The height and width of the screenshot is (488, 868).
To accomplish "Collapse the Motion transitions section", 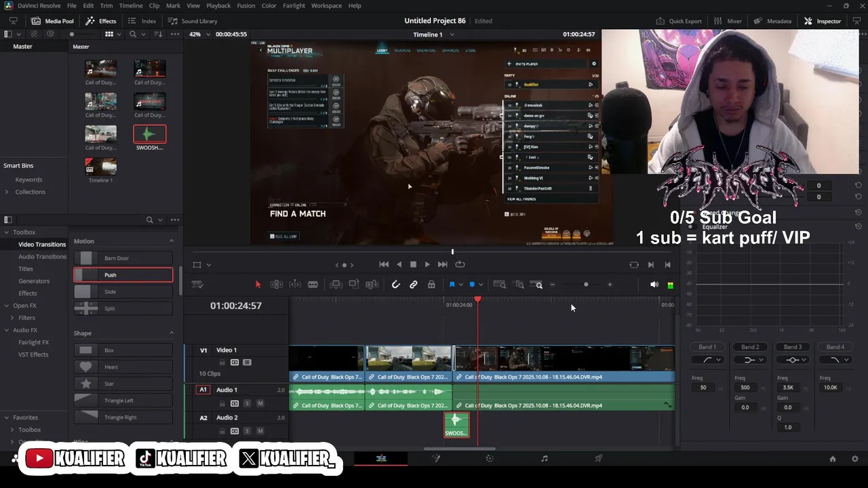I will pyautogui.click(x=171, y=241).
